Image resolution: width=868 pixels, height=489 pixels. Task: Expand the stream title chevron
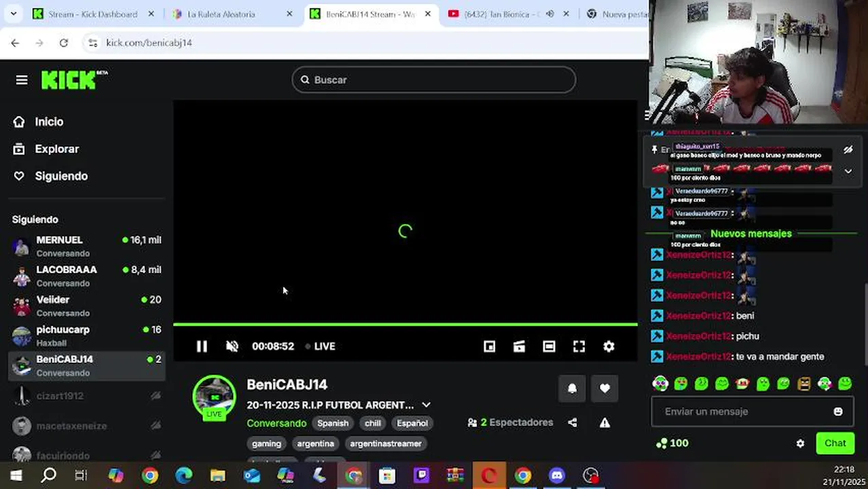[426, 405]
